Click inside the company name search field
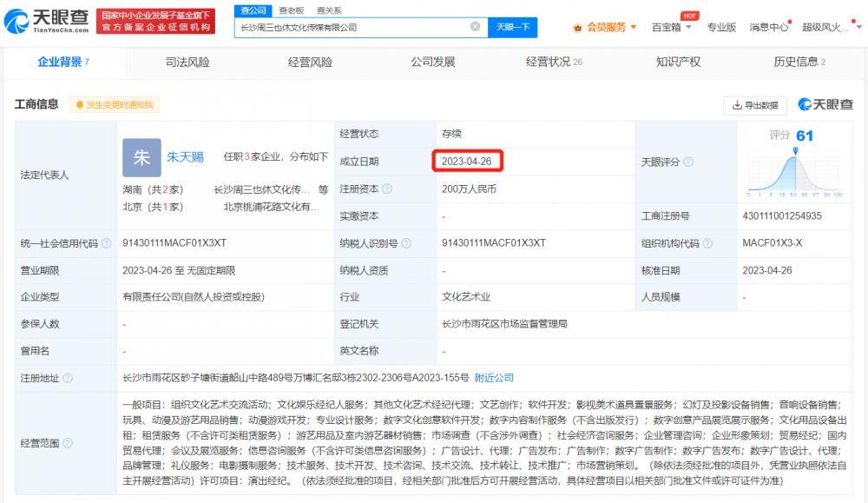This screenshot has width=868, height=503. (347, 26)
